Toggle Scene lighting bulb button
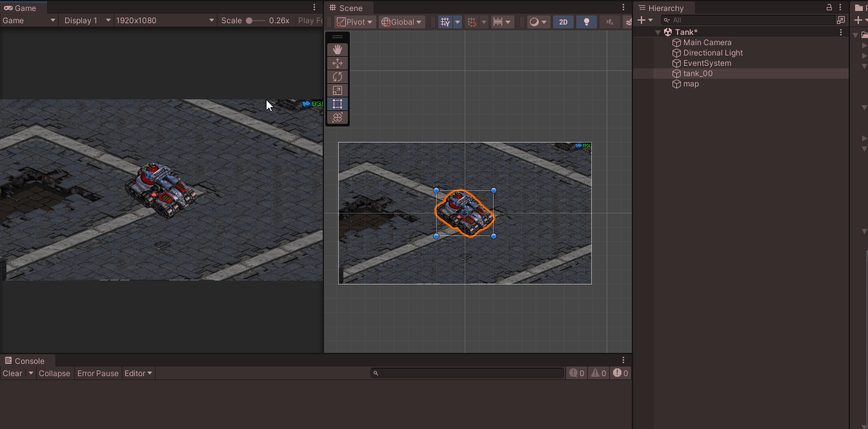This screenshot has height=429, width=868. pos(586,22)
